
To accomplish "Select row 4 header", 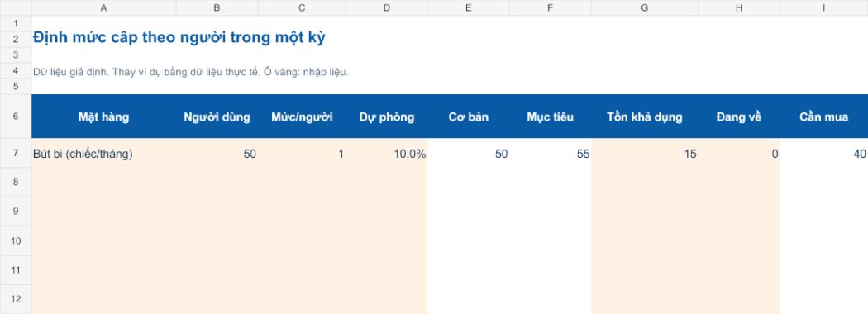I will (16, 71).
